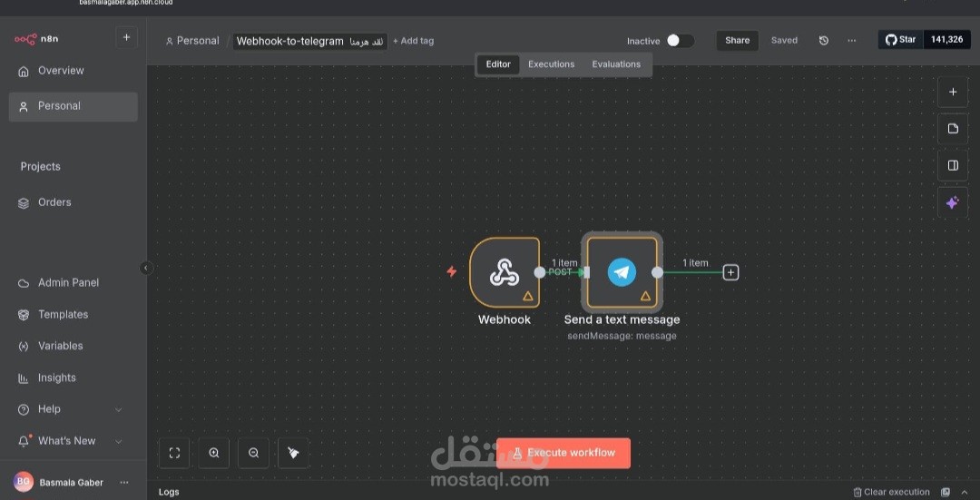
Task: Click Clear execution
Action: click(x=891, y=492)
